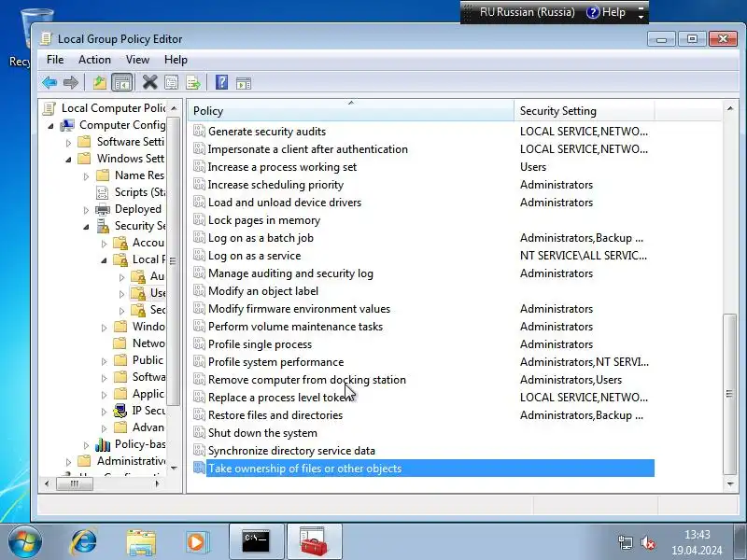Sort by the Security Setting column header
The image size is (747, 560).
585,110
